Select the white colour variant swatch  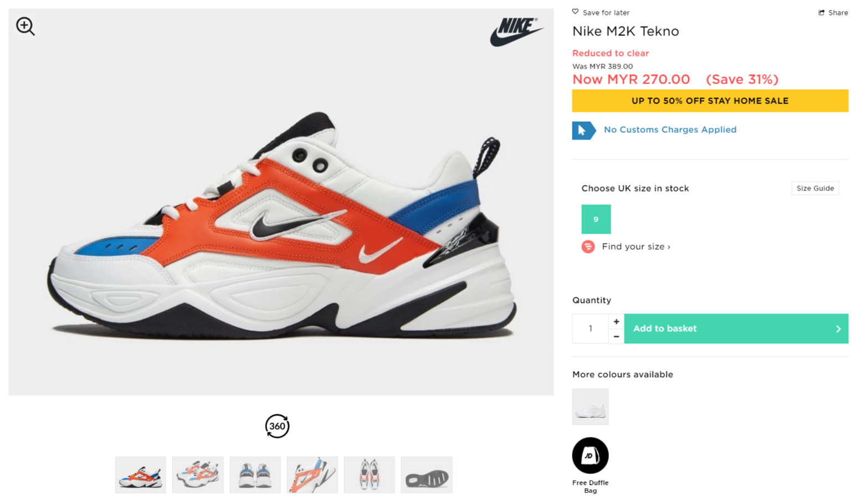(590, 407)
